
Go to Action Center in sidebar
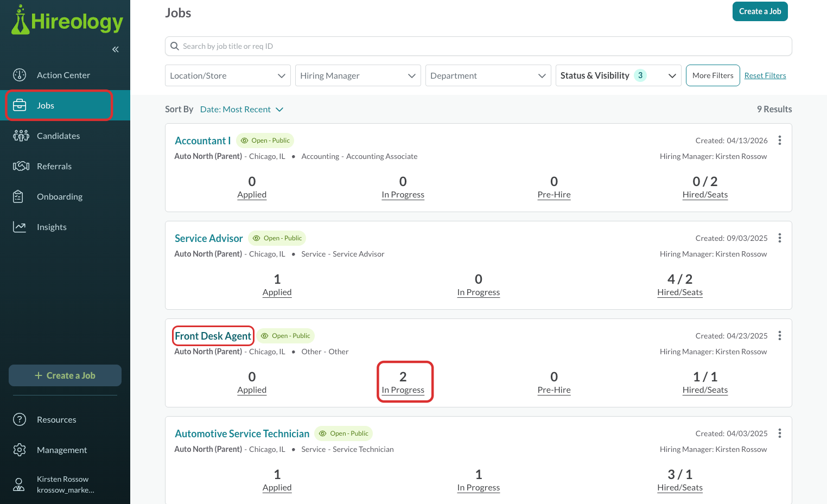click(65, 75)
